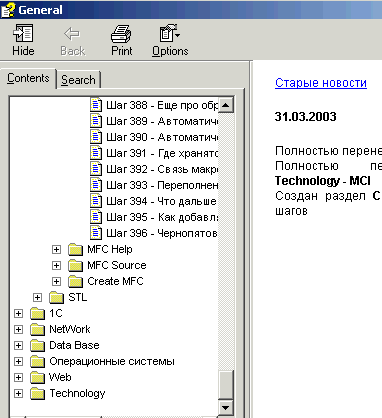Select page icon of Шаг 396
Viewport: 382px width, 418px height.
tap(96, 233)
